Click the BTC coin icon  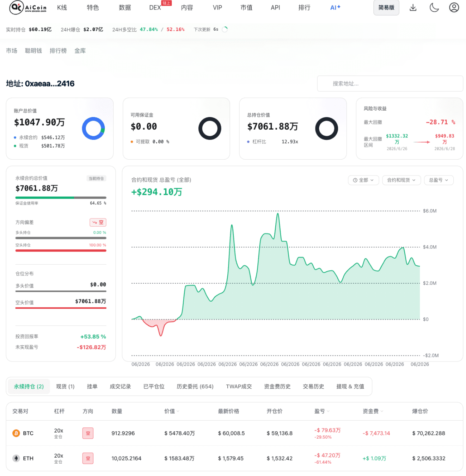click(x=16, y=433)
